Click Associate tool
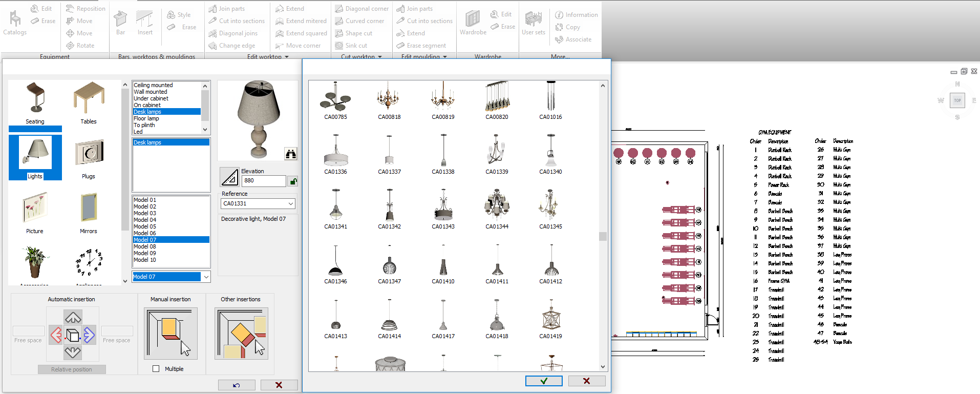 click(573, 39)
